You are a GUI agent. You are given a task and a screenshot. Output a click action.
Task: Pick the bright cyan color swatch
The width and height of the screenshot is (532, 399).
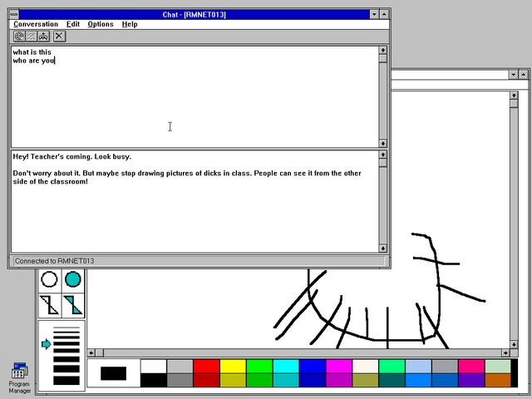coord(286,367)
